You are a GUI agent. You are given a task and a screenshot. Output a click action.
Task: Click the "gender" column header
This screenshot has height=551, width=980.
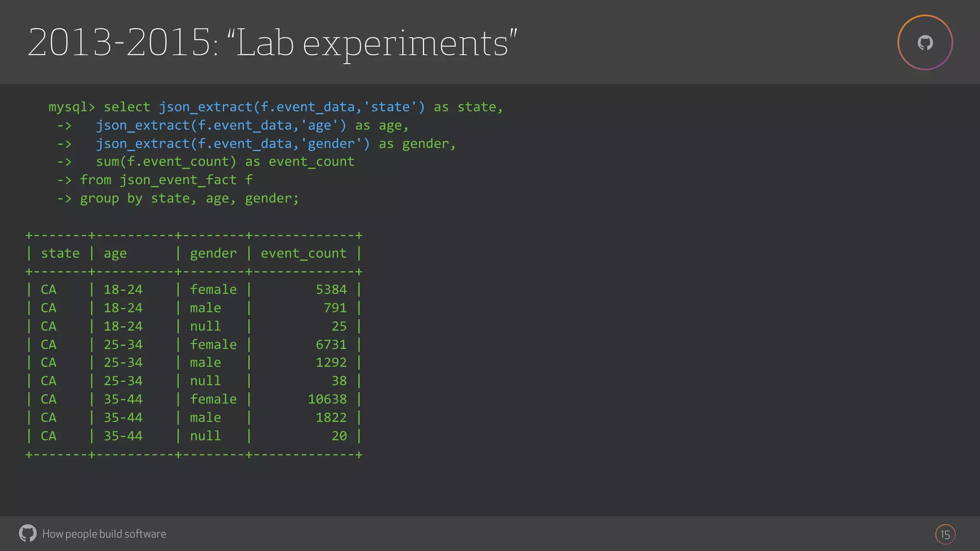(213, 253)
